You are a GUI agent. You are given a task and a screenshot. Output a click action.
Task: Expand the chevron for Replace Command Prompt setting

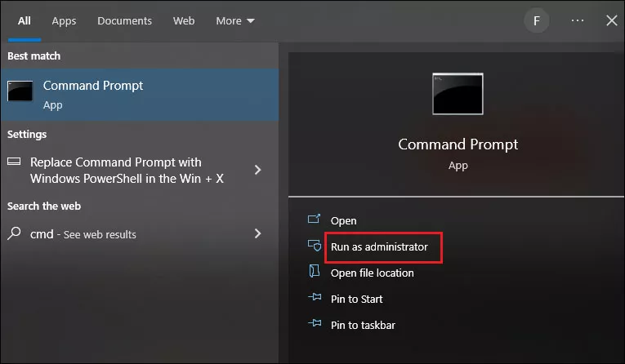258,170
